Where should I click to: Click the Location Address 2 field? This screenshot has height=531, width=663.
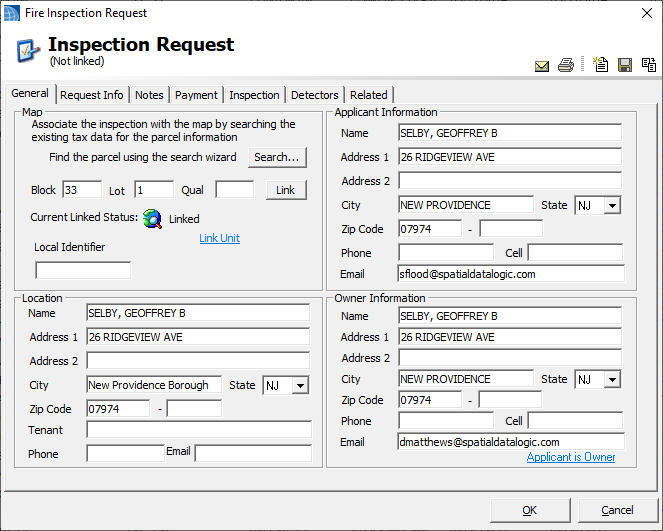[198, 361]
